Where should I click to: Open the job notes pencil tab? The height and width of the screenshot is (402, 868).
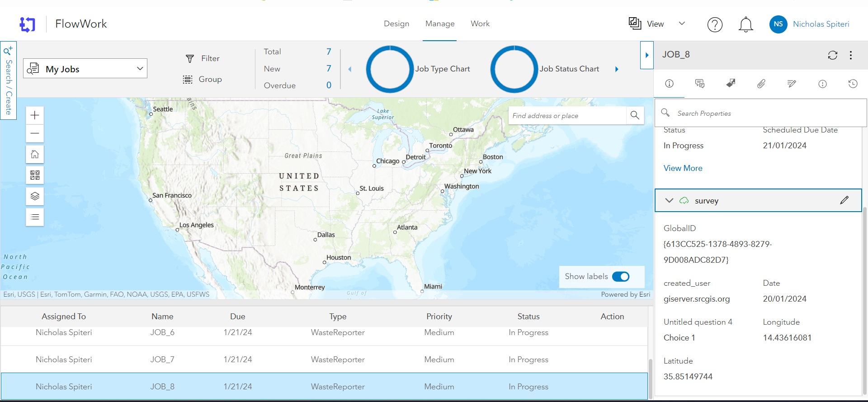pos(792,84)
